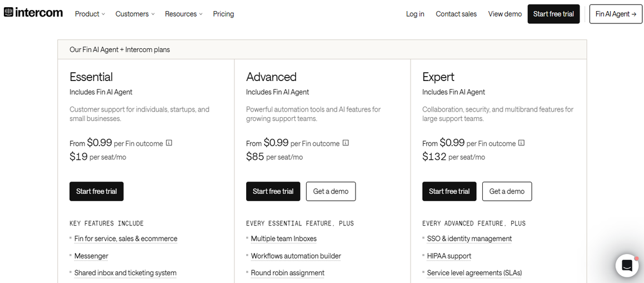Viewport: 644px width, 283px height.
Task: Start free trial for Essential plan
Action: click(97, 191)
